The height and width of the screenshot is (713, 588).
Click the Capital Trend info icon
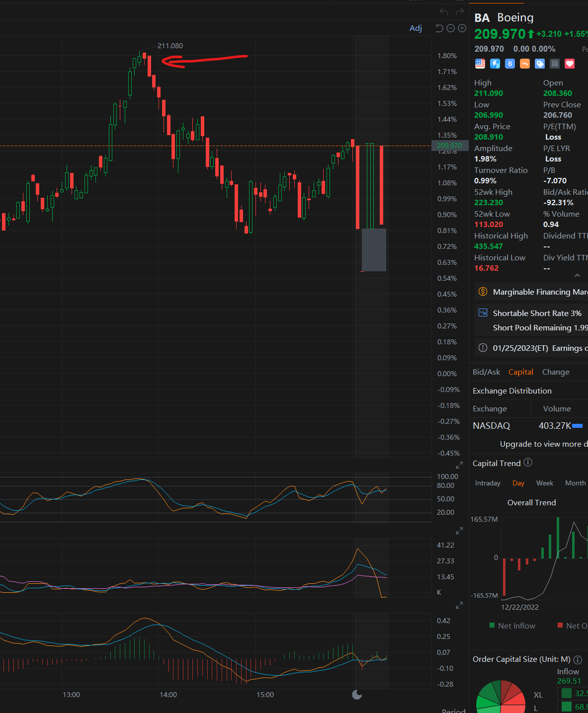point(528,463)
